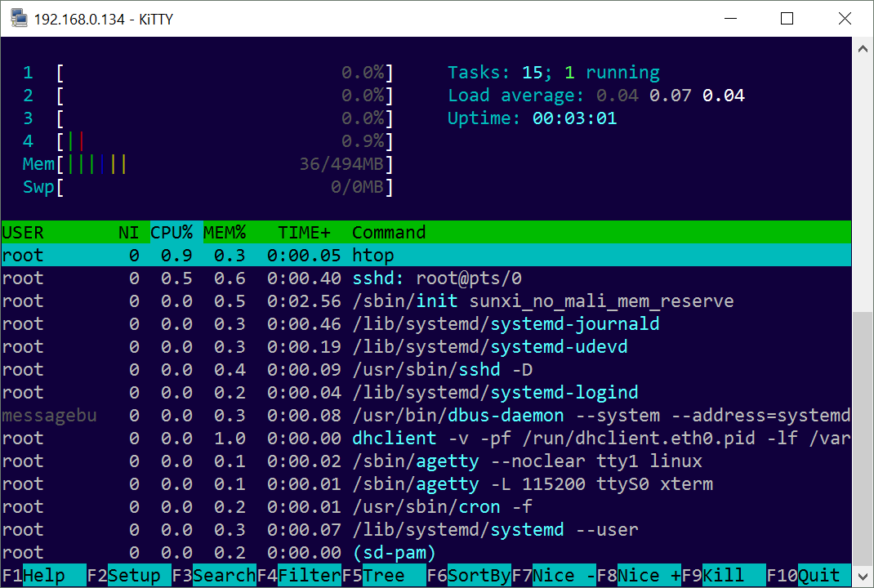Select the systemd-journald process row

(x=425, y=324)
